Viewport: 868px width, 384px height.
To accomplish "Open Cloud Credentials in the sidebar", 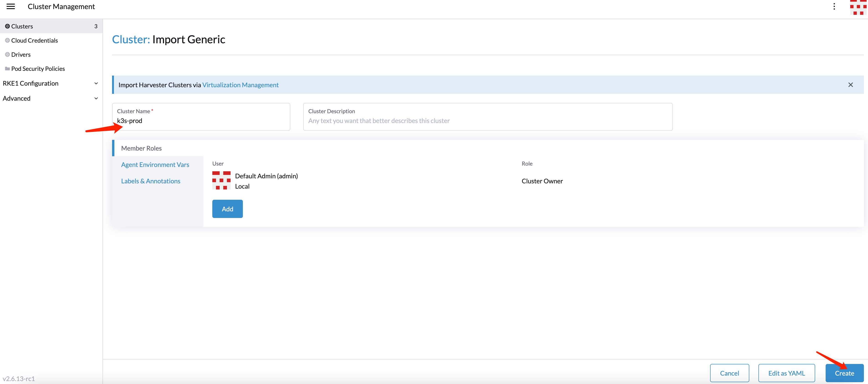I will click(x=51, y=40).
